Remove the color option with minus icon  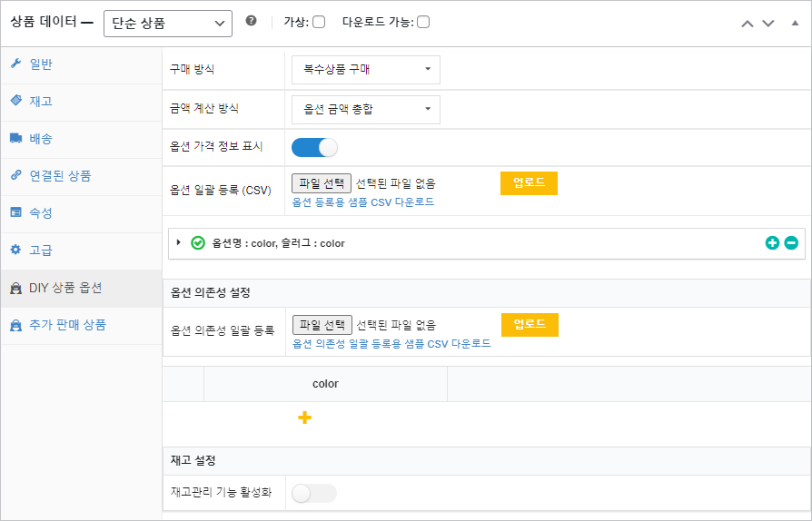(791, 243)
